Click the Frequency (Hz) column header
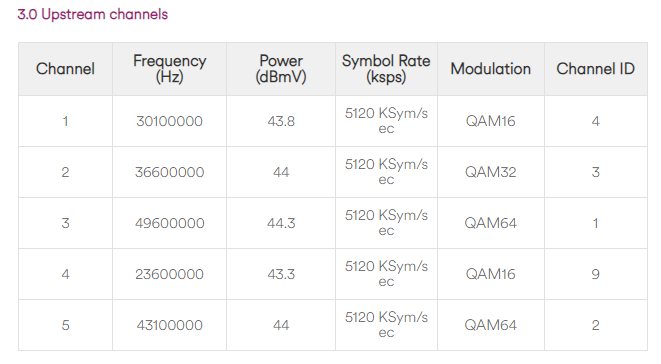This screenshot has width=661, height=364. (x=169, y=69)
